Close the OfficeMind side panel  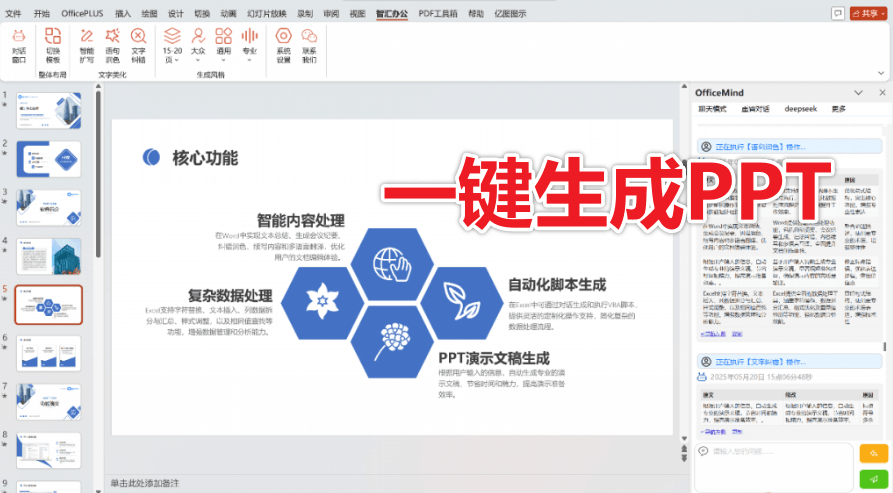(x=881, y=91)
